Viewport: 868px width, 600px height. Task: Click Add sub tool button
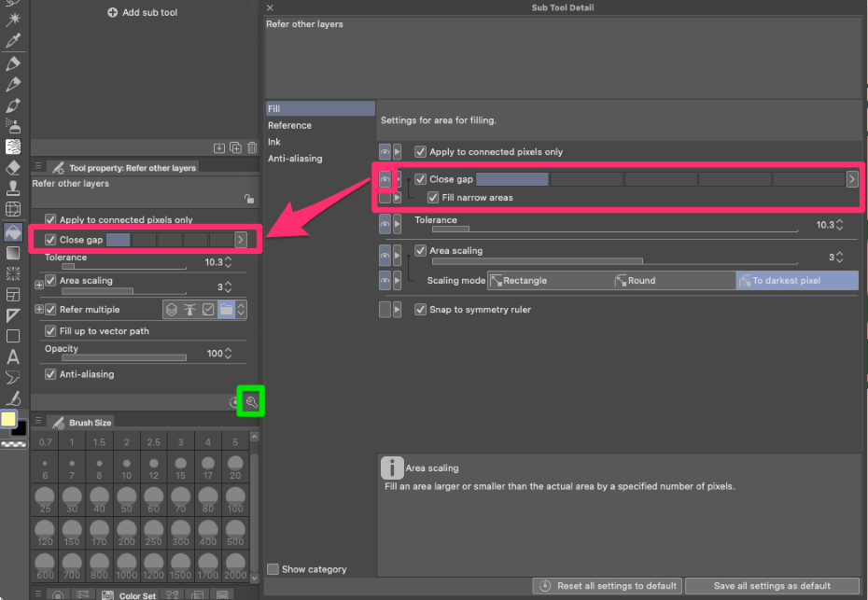142,12
